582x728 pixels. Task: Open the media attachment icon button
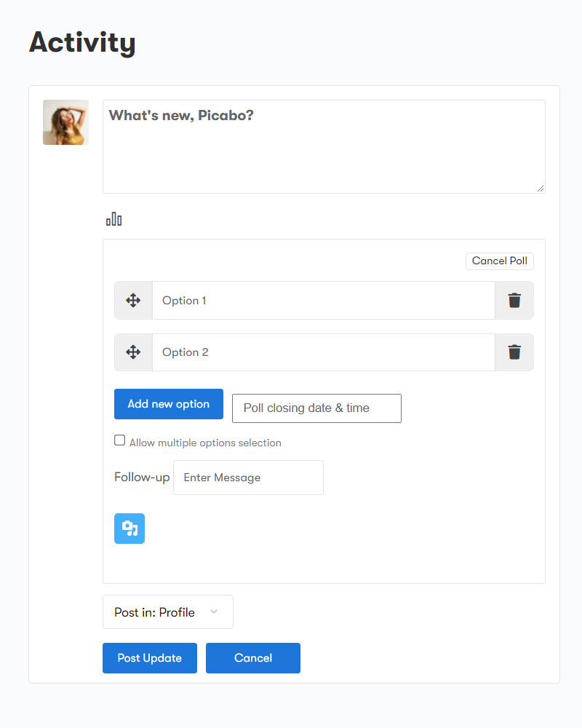tap(129, 529)
